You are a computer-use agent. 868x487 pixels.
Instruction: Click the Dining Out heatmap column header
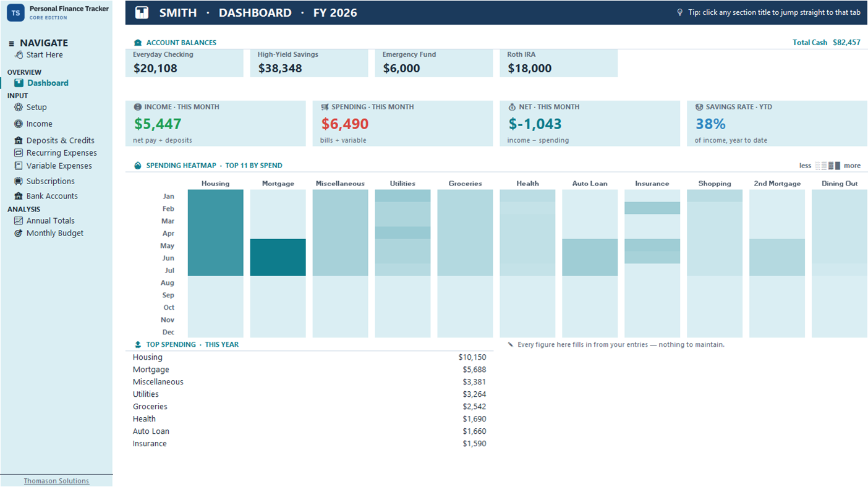coord(840,184)
